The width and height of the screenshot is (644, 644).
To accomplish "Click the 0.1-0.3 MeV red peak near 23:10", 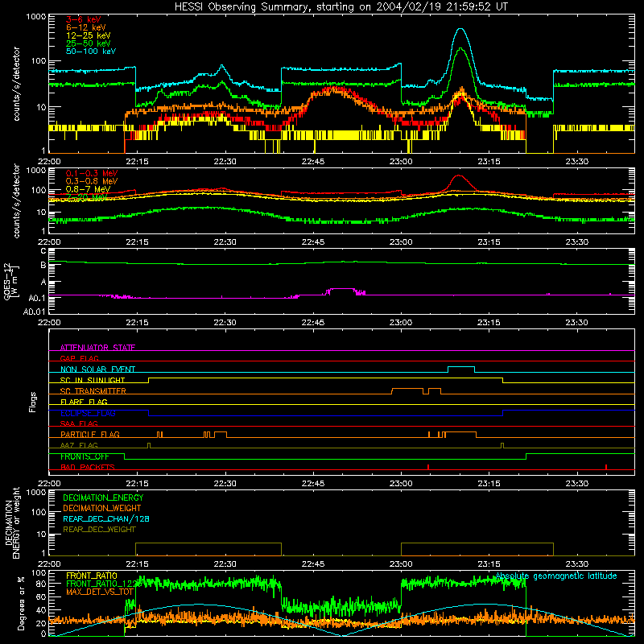I will tap(459, 176).
